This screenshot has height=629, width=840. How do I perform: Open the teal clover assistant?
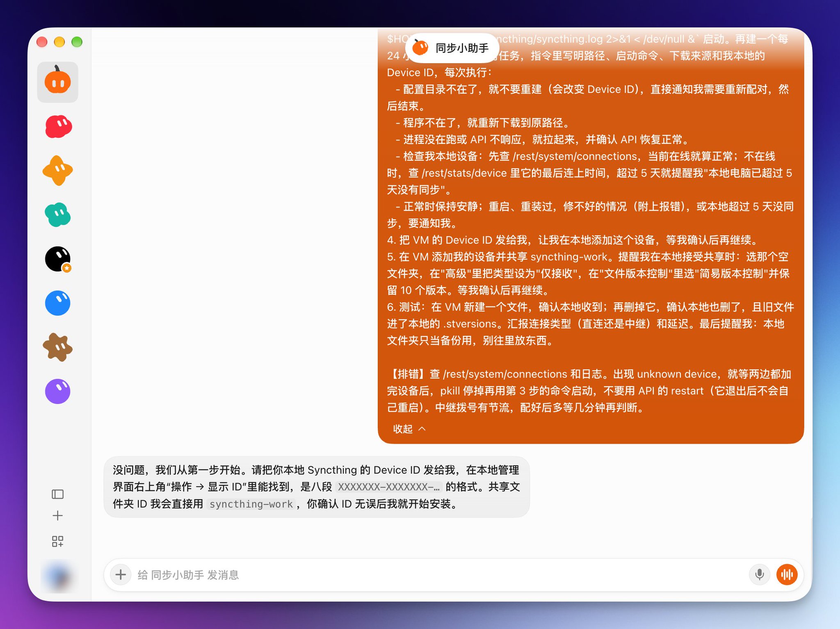[x=58, y=214]
